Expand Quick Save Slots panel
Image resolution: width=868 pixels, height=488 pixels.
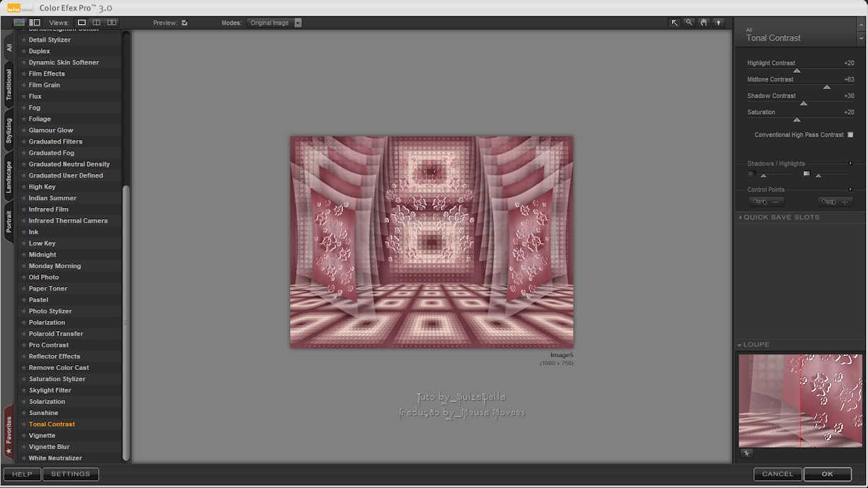coord(741,217)
